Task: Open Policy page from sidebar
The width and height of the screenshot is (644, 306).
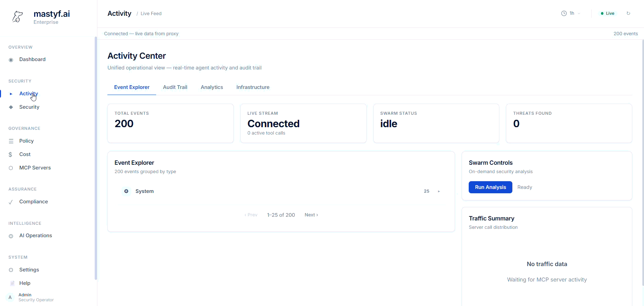Action: click(27, 141)
